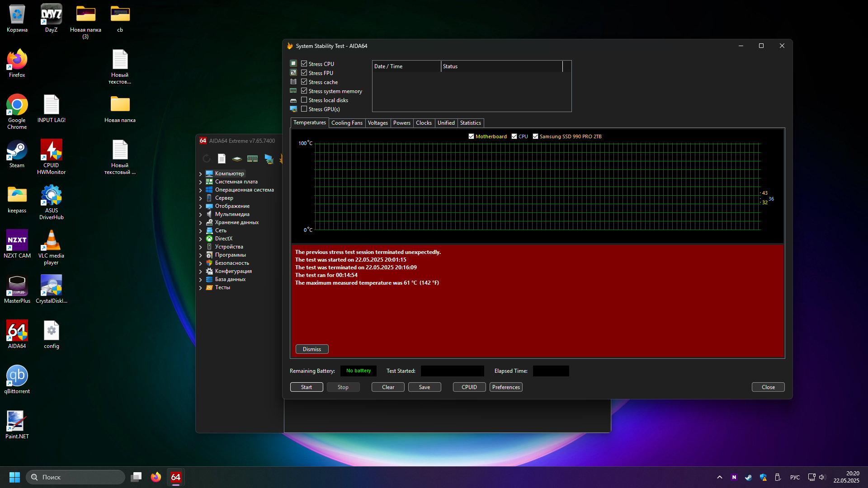The width and height of the screenshot is (868, 488).
Task: Click the clock and date in taskbar
Action: pos(846,477)
